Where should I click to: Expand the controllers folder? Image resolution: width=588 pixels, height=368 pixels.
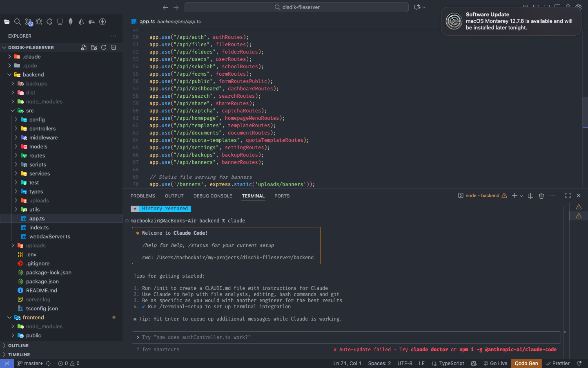42,128
